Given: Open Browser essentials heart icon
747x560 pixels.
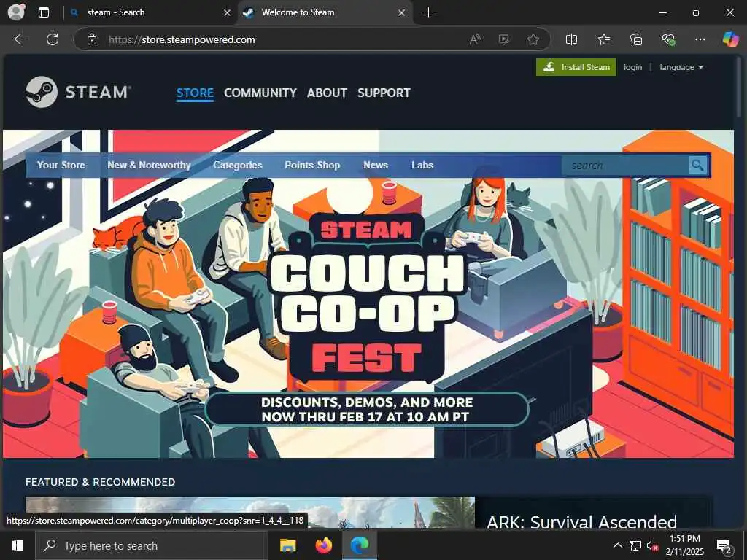Looking at the screenshot, I should pyautogui.click(x=668, y=39).
